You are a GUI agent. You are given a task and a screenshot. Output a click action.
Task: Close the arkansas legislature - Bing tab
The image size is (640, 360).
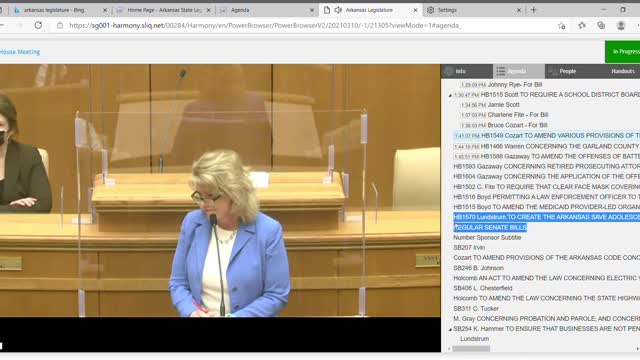(x=104, y=10)
